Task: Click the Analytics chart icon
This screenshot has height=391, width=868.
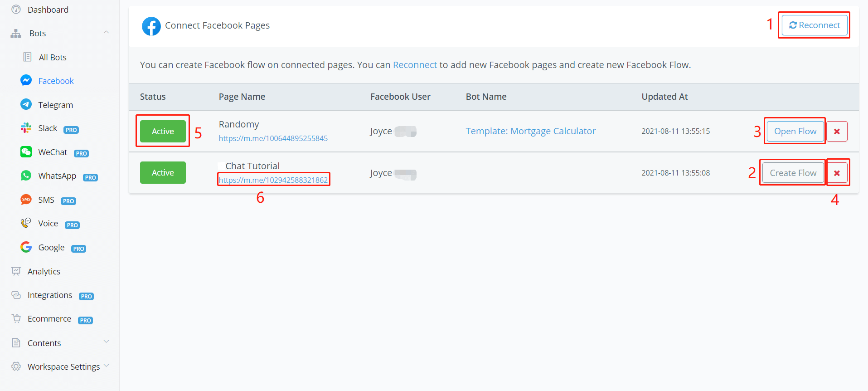Action: [16, 271]
